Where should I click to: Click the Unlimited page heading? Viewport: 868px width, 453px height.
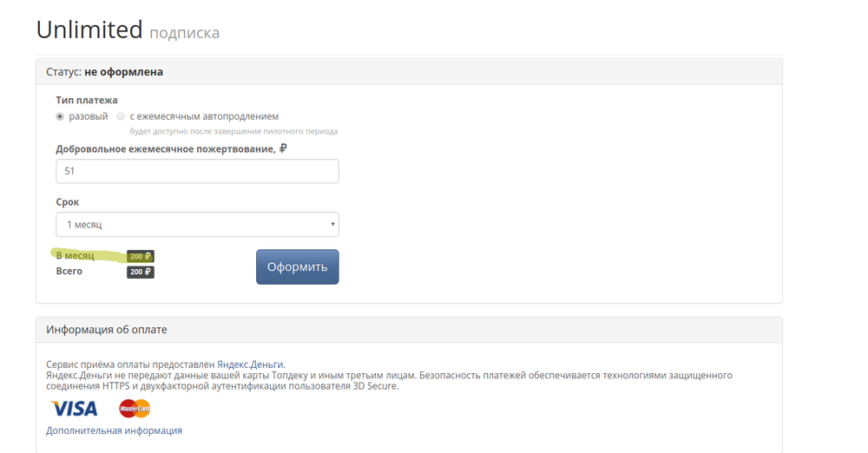pyautogui.click(x=89, y=30)
